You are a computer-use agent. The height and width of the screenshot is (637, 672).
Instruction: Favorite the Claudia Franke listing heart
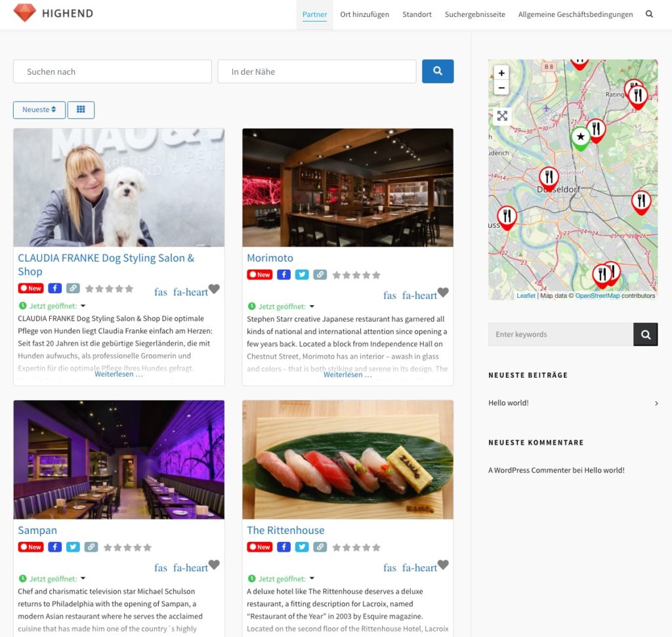[214, 289]
